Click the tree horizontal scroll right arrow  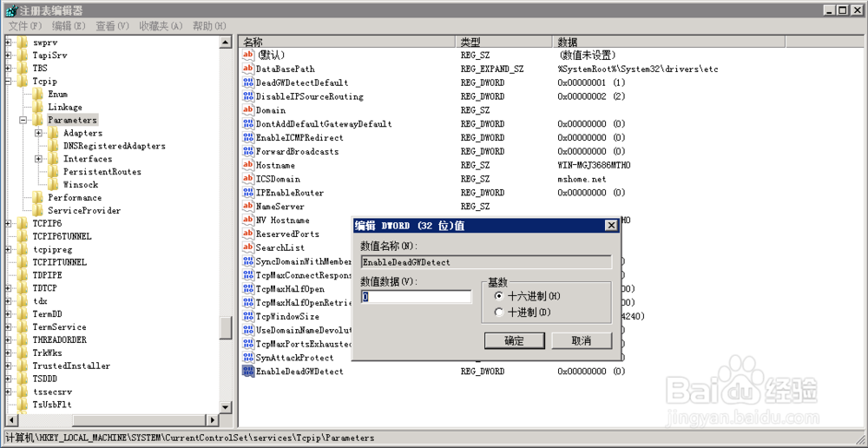click(x=214, y=419)
